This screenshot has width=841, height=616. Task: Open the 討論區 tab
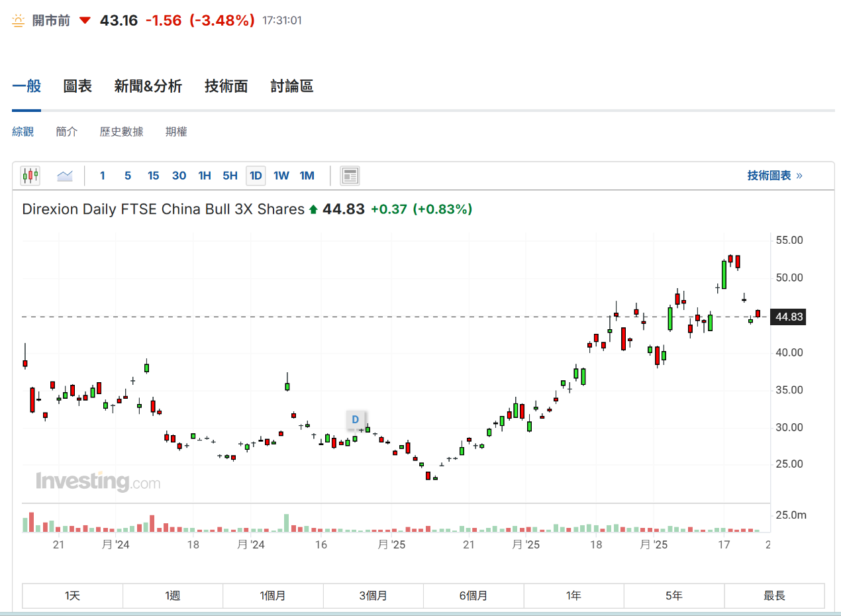292,86
